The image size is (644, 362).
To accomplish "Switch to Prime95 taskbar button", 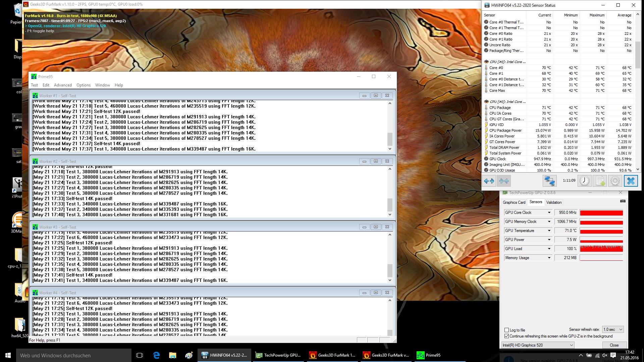I will (439, 355).
